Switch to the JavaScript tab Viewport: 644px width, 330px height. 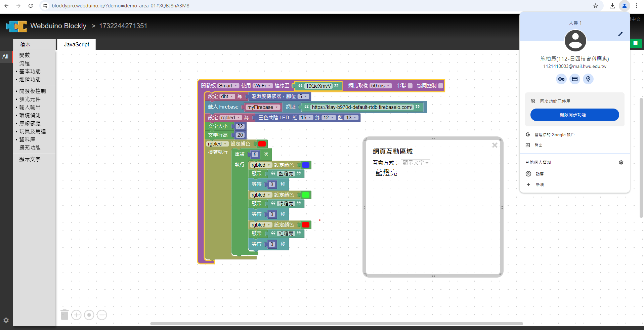77,44
